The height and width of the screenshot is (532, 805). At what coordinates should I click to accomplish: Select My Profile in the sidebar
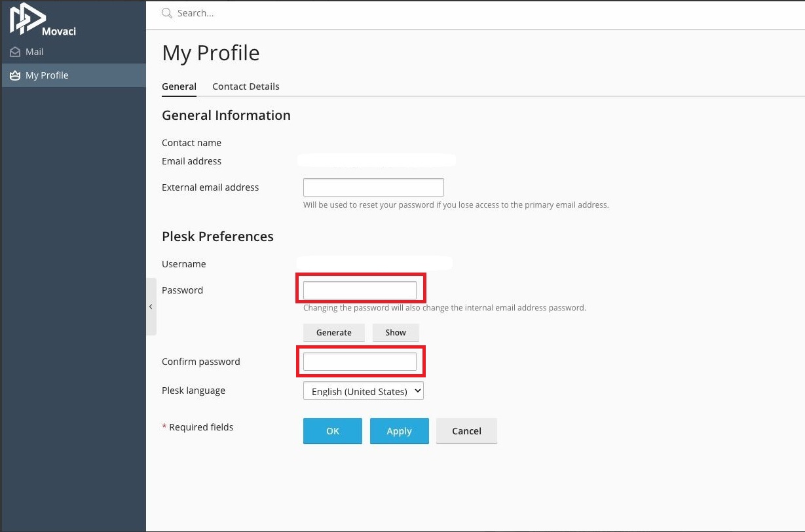47,75
